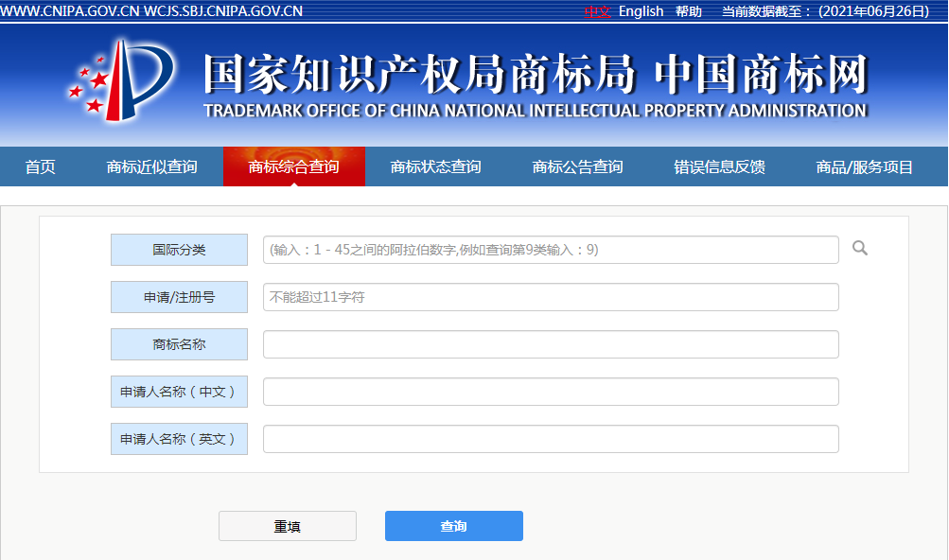This screenshot has height=560, width=949.
Task: Open the 帮助 help page
Action: 688,11
